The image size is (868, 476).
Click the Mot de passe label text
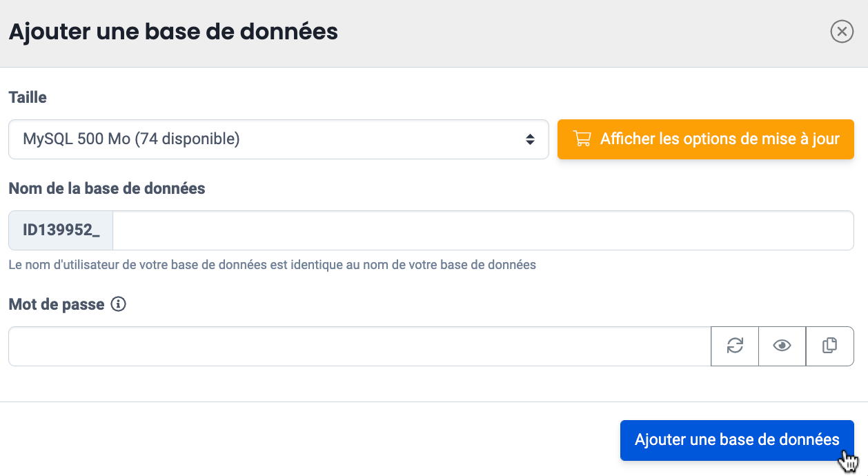tap(57, 304)
